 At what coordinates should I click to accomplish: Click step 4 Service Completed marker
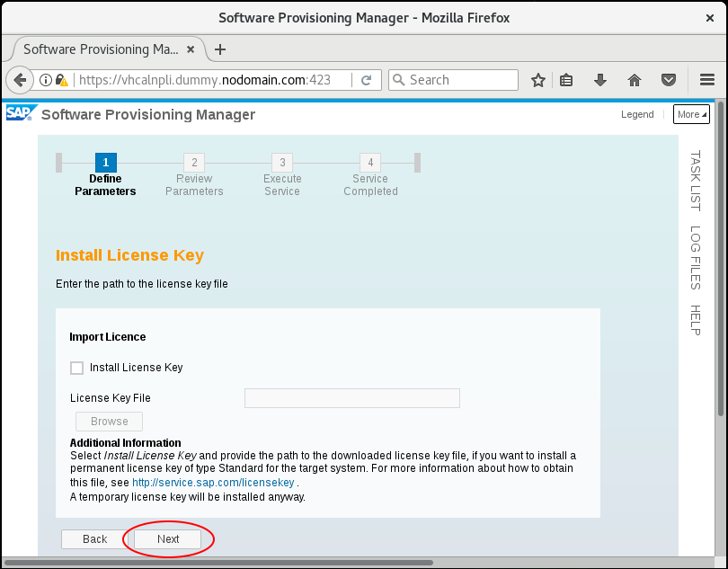pyautogui.click(x=370, y=163)
